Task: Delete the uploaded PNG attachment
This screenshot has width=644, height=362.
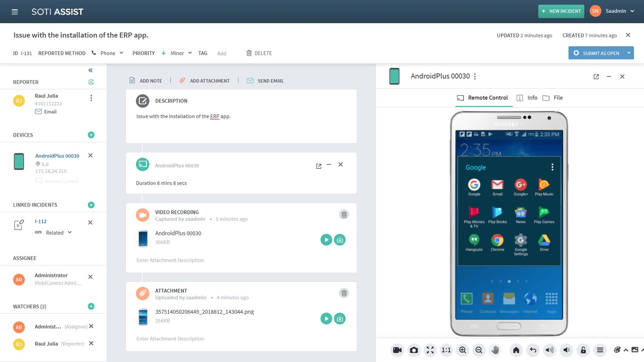Action: click(x=344, y=293)
